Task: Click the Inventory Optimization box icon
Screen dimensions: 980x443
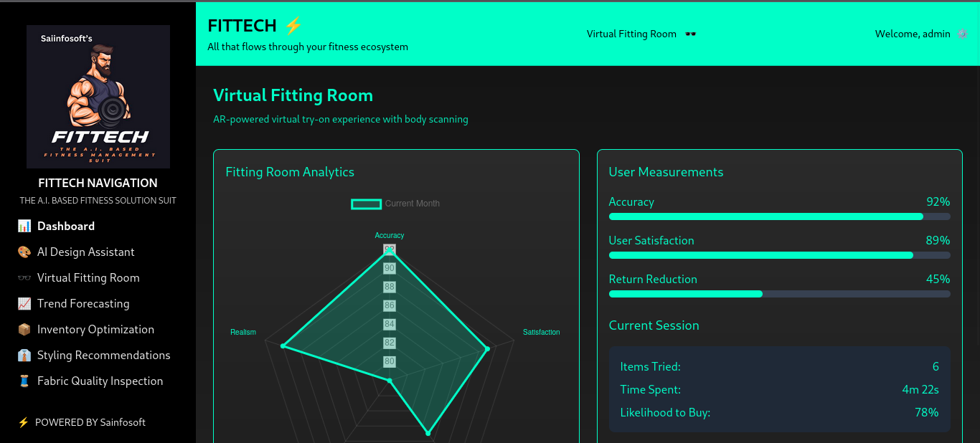Action: [x=24, y=329]
